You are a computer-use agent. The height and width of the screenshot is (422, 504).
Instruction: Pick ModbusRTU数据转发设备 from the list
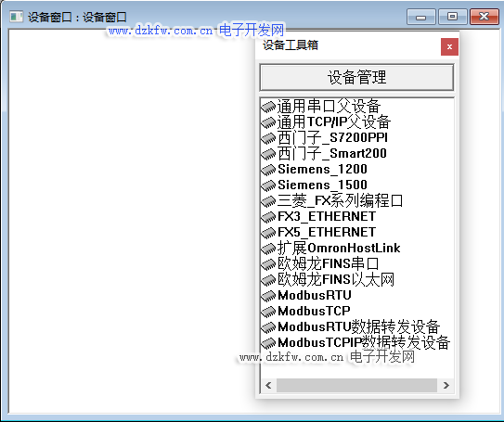click(x=358, y=326)
